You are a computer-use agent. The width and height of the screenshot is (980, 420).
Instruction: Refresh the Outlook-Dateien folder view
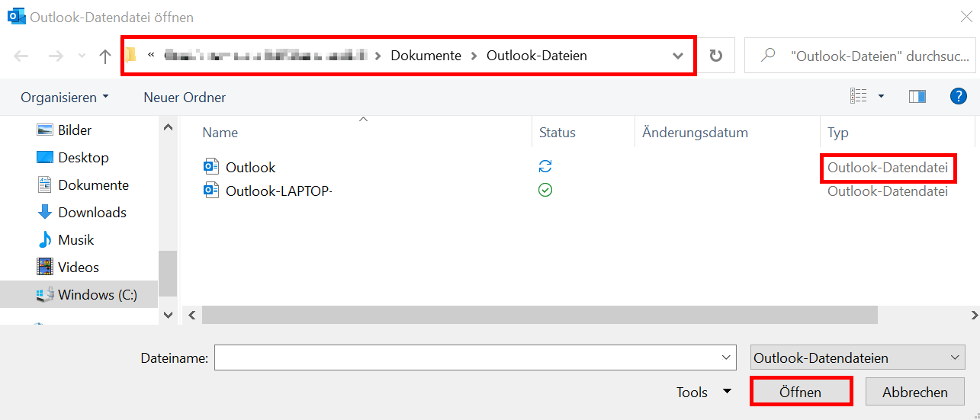coord(715,56)
